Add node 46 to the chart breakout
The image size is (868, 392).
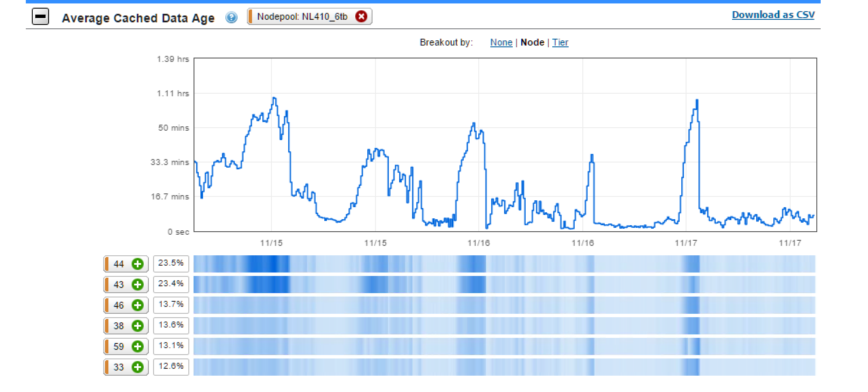(137, 305)
